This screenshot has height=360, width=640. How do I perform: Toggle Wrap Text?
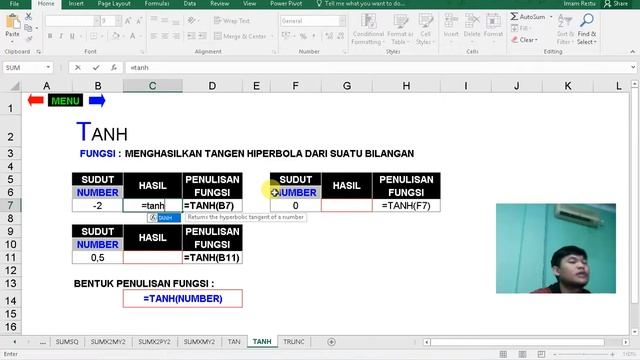pyautogui.click(x=231, y=21)
